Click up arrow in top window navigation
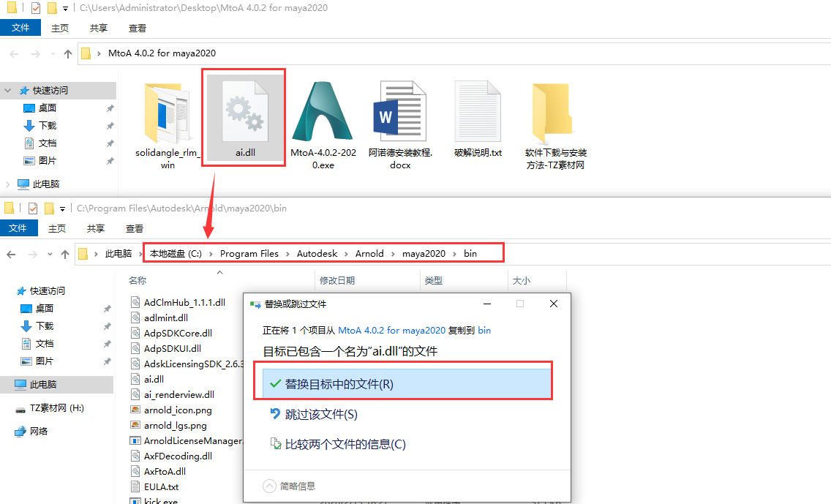 (x=68, y=53)
